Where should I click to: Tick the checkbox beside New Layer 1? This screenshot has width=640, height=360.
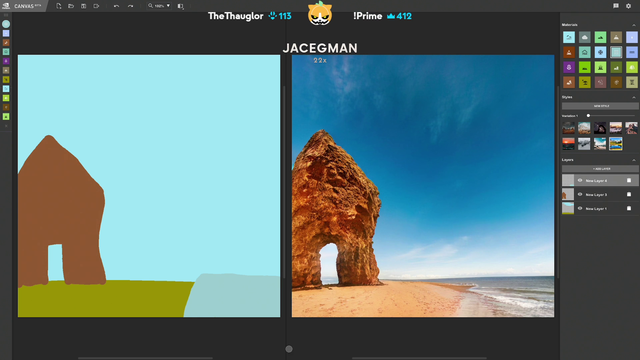coord(629,208)
